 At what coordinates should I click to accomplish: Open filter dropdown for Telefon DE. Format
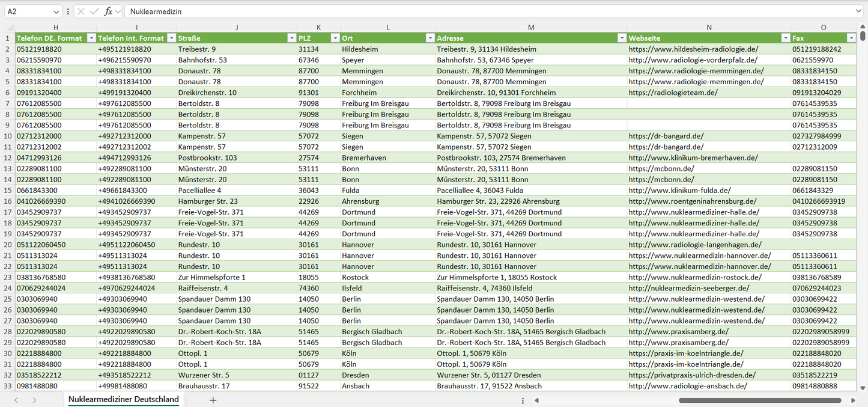pyautogui.click(x=91, y=38)
